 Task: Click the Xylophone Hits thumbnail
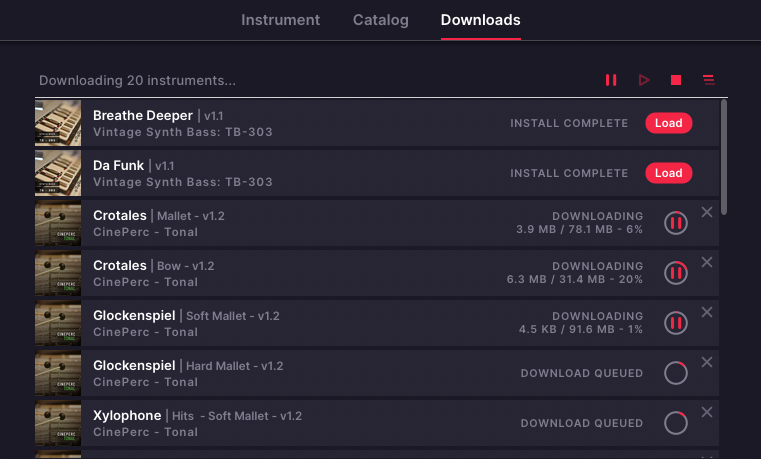point(58,423)
